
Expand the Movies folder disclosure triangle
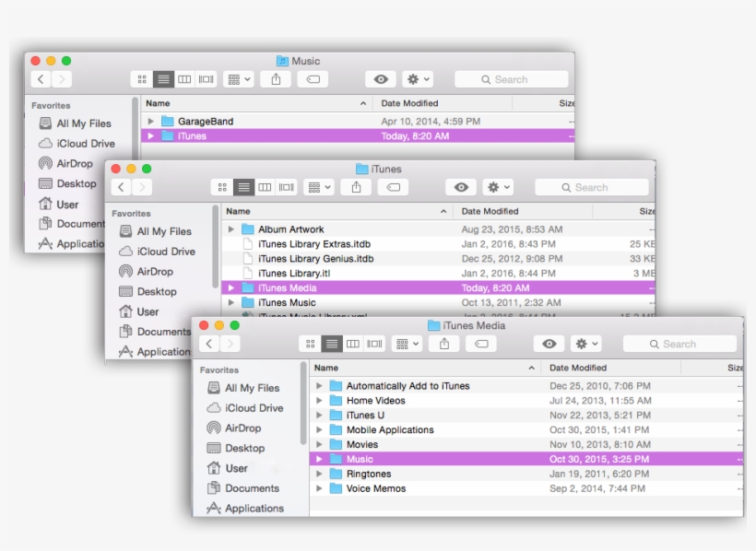point(319,444)
